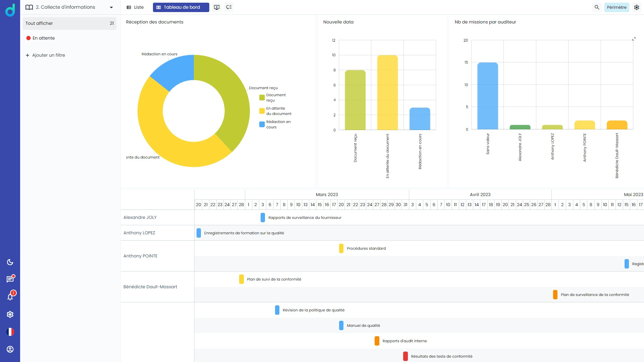This screenshot has height=362, width=644.
Task: Switch to the Tableau de bord tab
Action: 181,7
